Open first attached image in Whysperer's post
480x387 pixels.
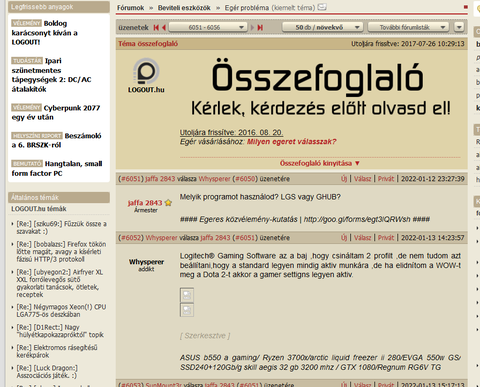(187, 295)
